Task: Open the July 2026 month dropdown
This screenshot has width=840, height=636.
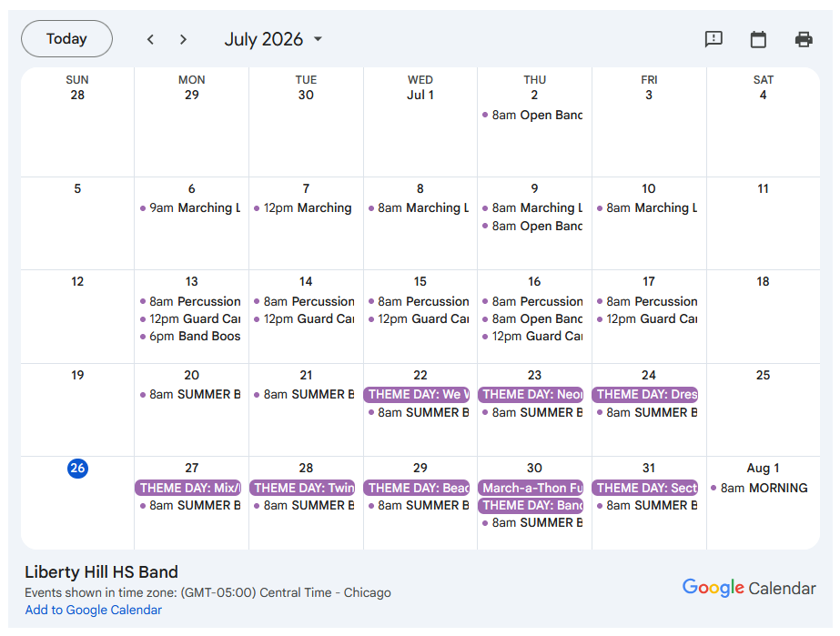Action: [273, 39]
